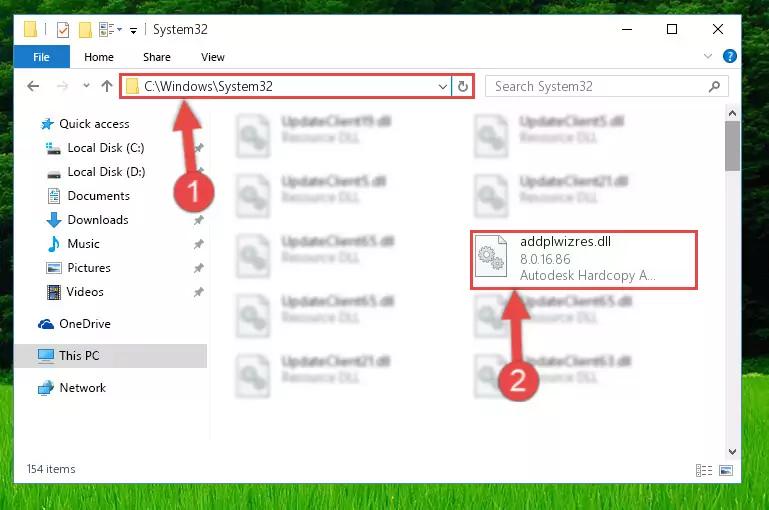
Task: Click the pin icon next to Videos
Action: (198, 292)
